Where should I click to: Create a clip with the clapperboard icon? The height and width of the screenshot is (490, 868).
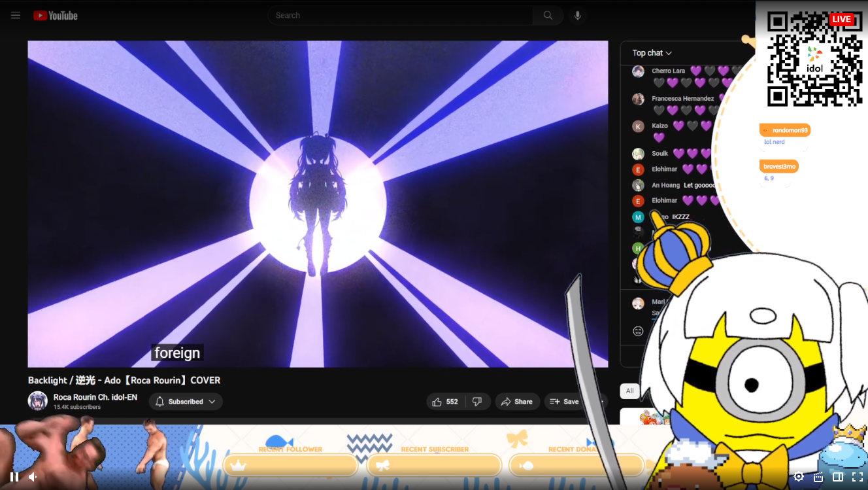[x=818, y=477]
